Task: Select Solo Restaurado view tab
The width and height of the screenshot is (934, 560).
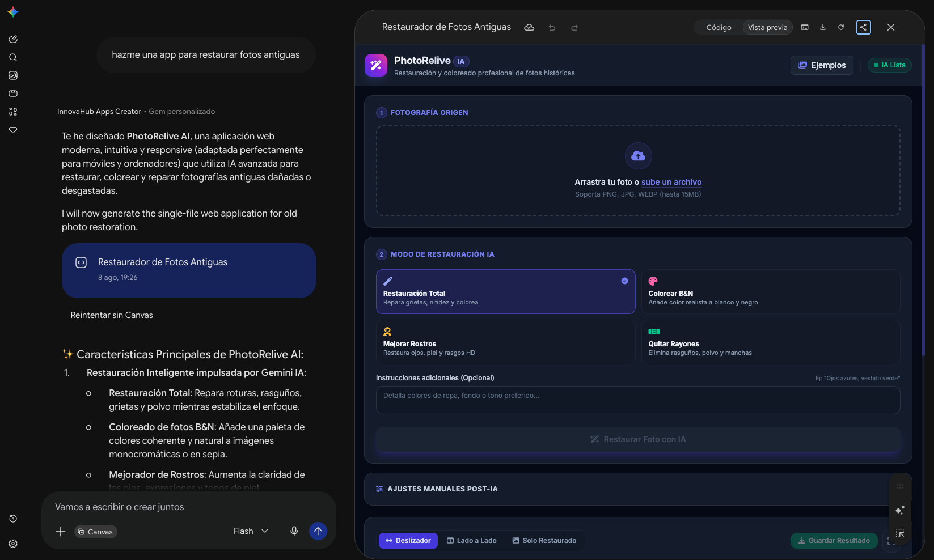Action: pyautogui.click(x=544, y=541)
